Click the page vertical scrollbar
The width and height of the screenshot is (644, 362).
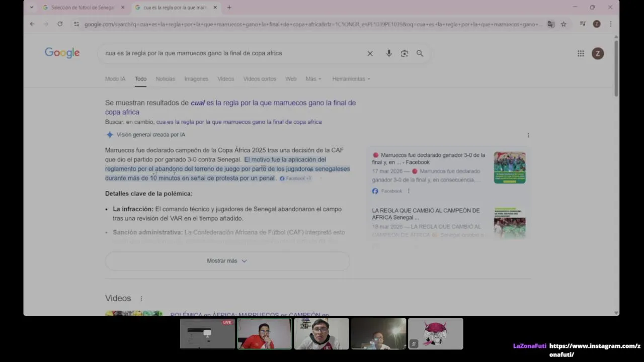click(x=616, y=68)
